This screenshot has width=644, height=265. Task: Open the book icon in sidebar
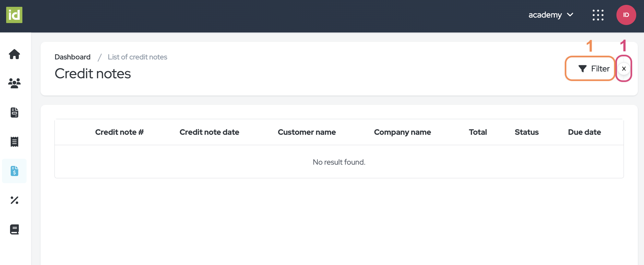pyautogui.click(x=14, y=229)
